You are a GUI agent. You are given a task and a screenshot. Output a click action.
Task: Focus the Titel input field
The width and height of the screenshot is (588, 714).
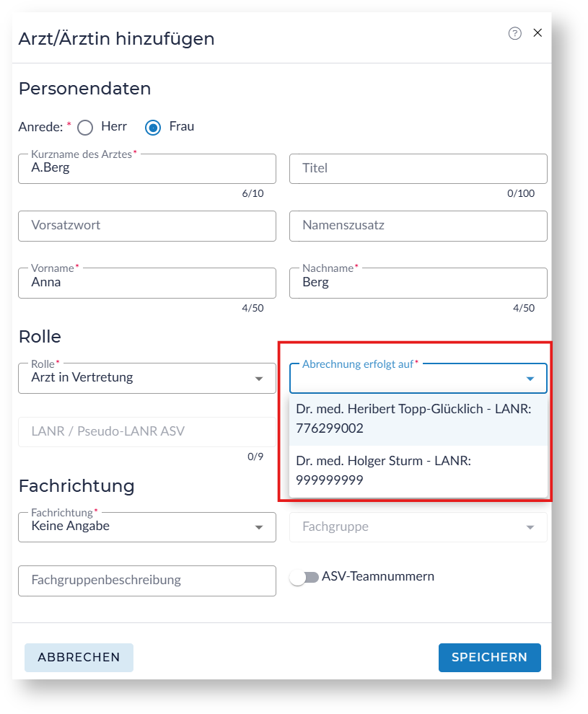coord(418,169)
